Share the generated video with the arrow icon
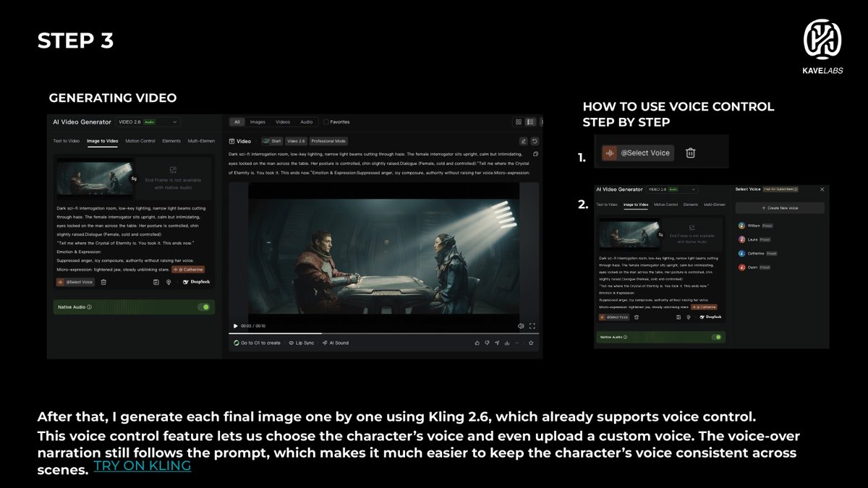 click(x=497, y=343)
